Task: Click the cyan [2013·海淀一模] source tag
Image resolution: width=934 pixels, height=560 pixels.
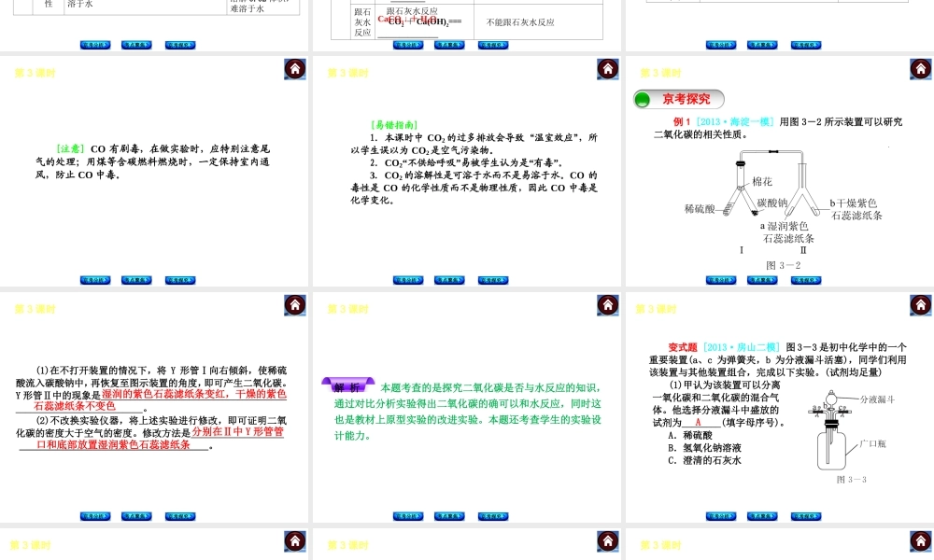Action: pos(734,122)
